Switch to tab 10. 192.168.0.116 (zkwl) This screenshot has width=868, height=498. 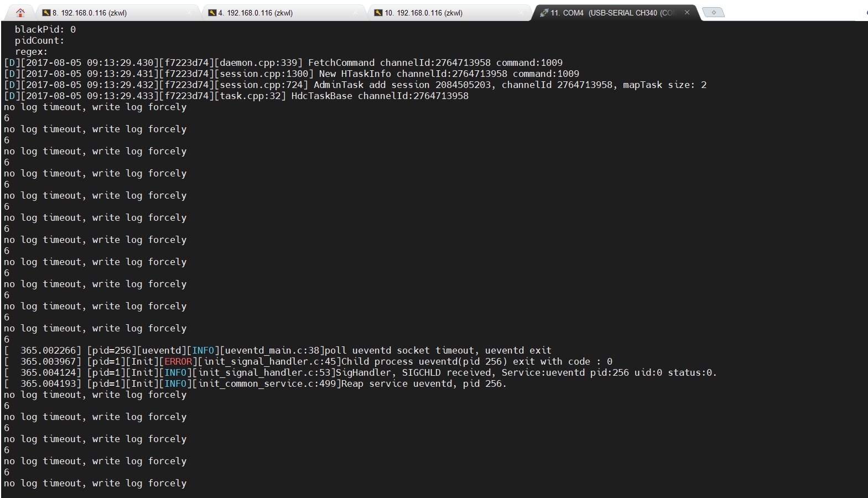click(450, 13)
